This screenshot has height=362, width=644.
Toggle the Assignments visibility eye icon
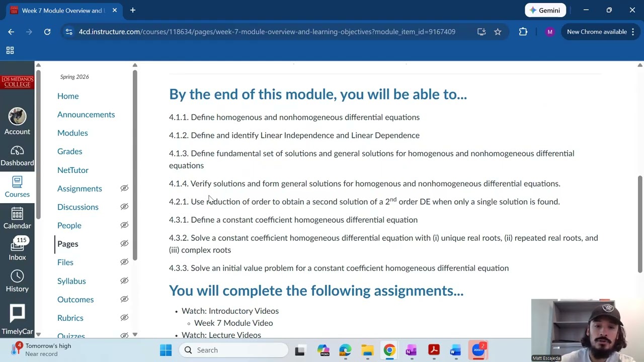point(124,188)
